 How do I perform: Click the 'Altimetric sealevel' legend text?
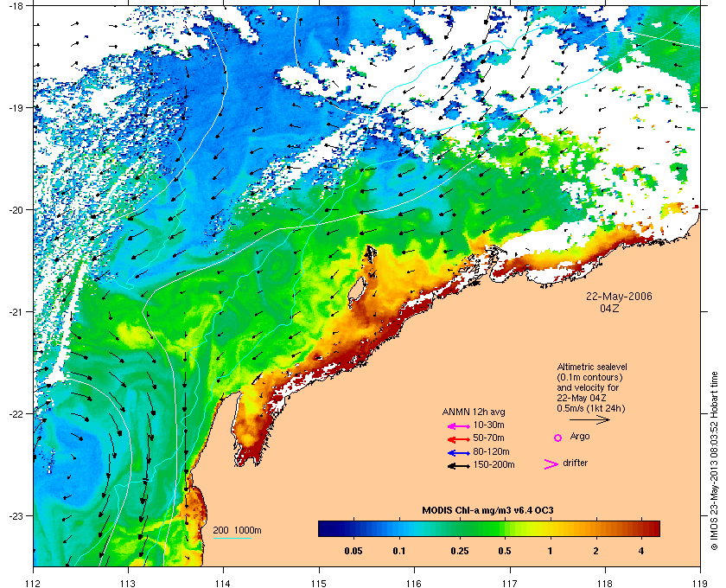click(592, 367)
